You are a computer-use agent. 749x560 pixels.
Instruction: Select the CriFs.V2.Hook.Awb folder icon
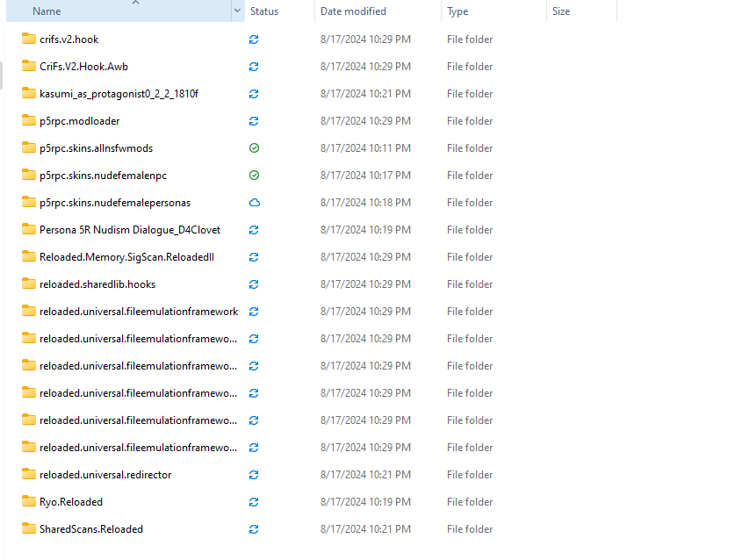pos(29,66)
